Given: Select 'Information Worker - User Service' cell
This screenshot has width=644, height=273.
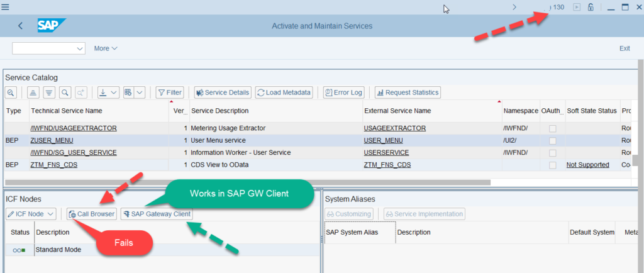Looking at the screenshot, I should tap(276, 152).
